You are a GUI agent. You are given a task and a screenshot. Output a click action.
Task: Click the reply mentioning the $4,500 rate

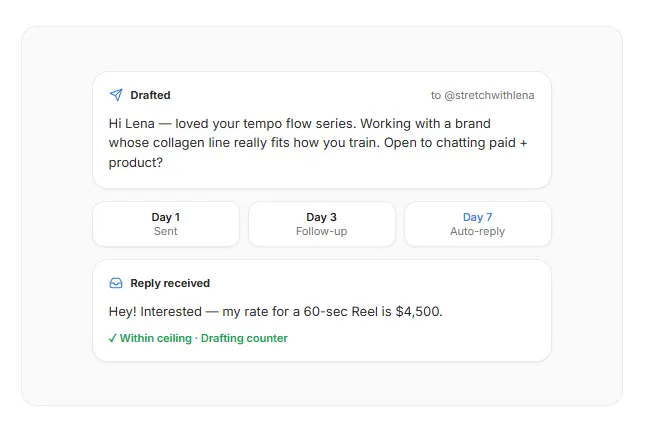click(275, 311)
